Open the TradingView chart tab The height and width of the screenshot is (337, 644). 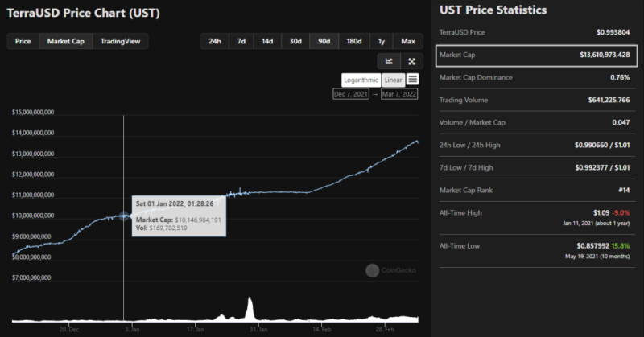[x=120, y=41]
